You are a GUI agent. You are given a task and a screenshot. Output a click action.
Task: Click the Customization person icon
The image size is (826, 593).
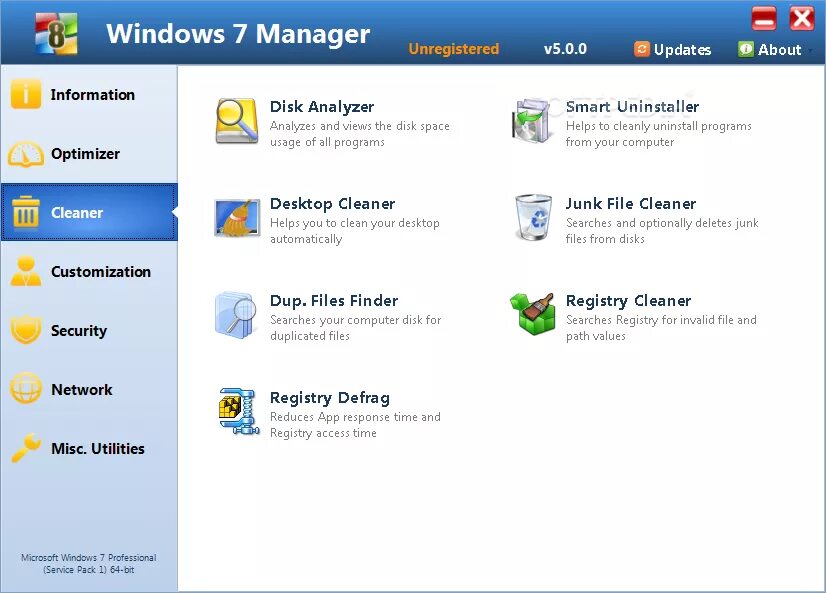tap(26, 271)
